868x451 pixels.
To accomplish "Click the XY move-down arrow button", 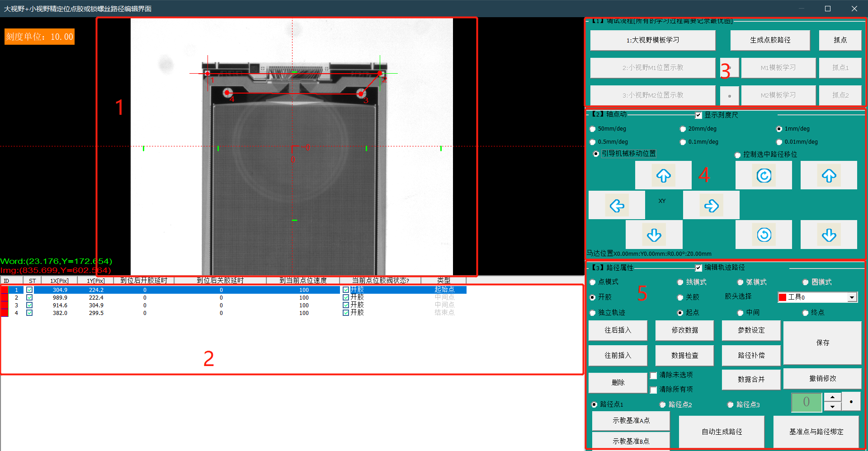I will pos(654,235).
